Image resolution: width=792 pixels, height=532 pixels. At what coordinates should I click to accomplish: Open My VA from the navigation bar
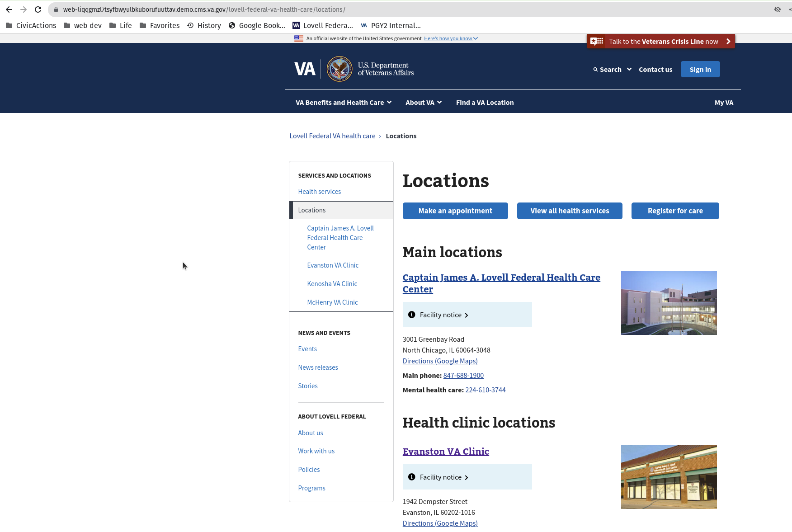(x=724, y=103)
